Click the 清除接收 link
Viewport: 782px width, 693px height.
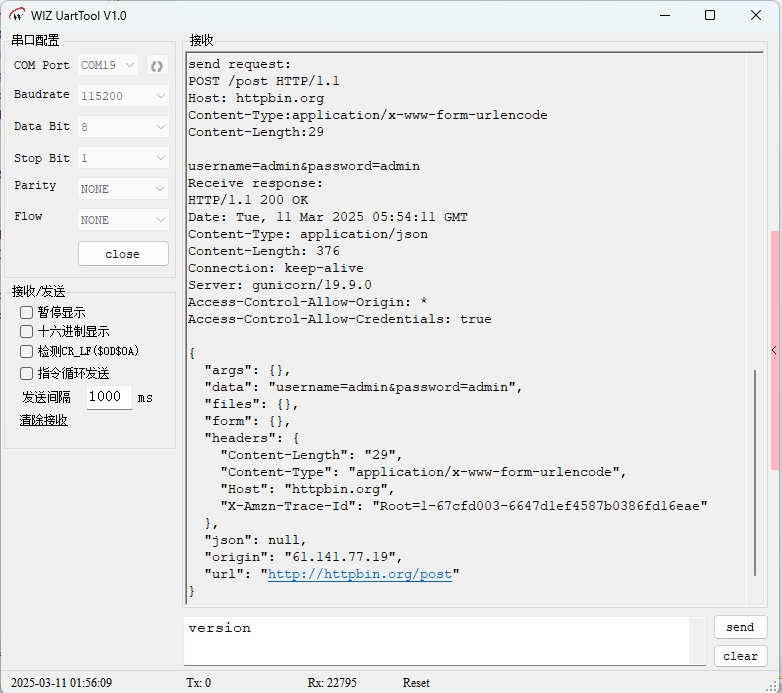[x=44, y=420]
